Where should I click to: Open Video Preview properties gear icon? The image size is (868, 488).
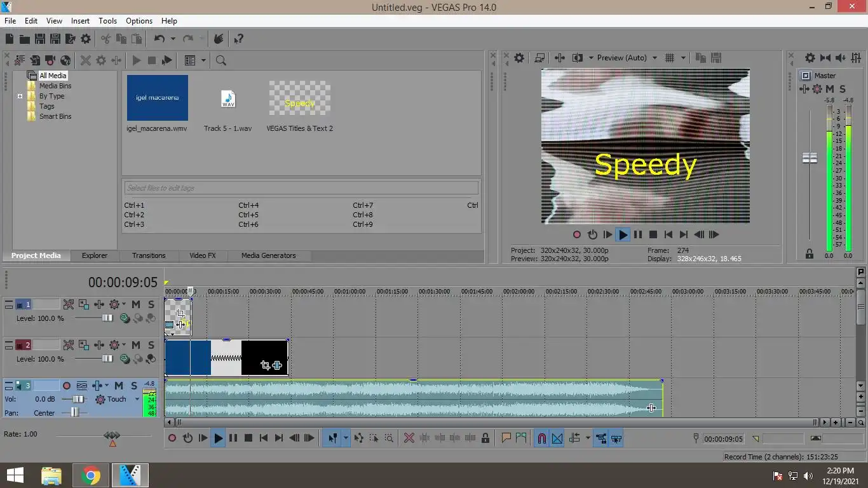point(519,58)
